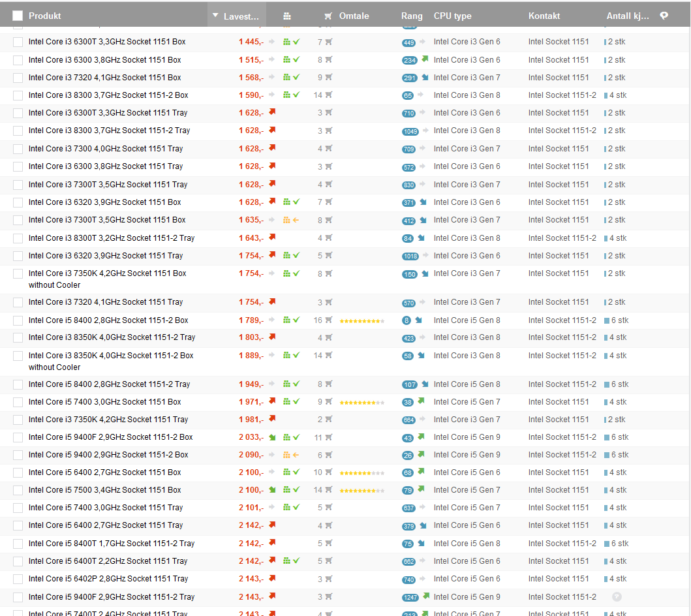Sort by the Antall kjerner column
The image size is (691, 616).
tap(628, 16)
